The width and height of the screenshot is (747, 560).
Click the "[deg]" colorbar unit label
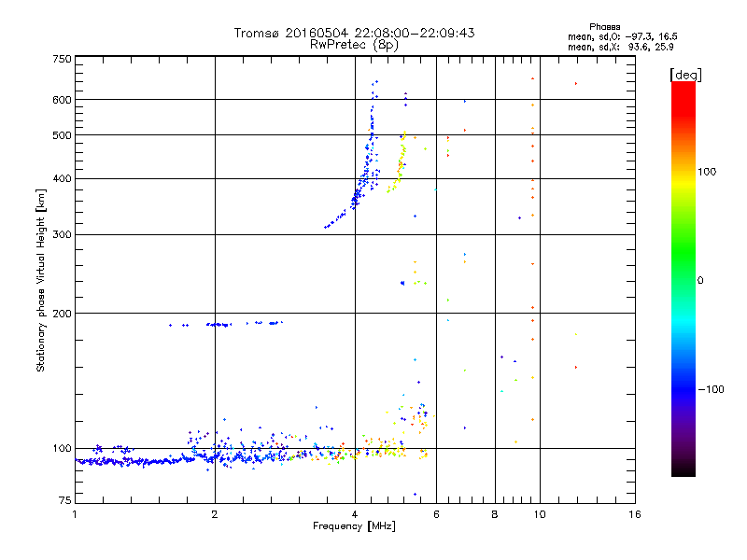685,75
